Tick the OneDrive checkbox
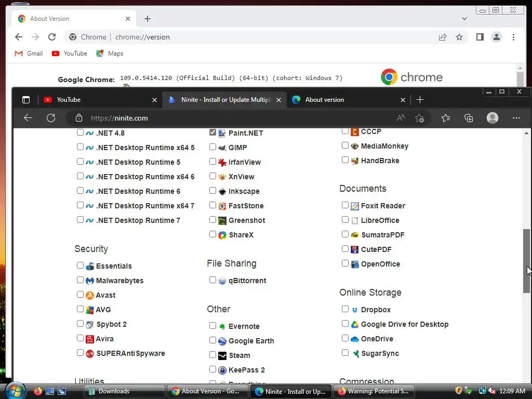The width and height of the screenshot is (532, 399). click(345, 338)
